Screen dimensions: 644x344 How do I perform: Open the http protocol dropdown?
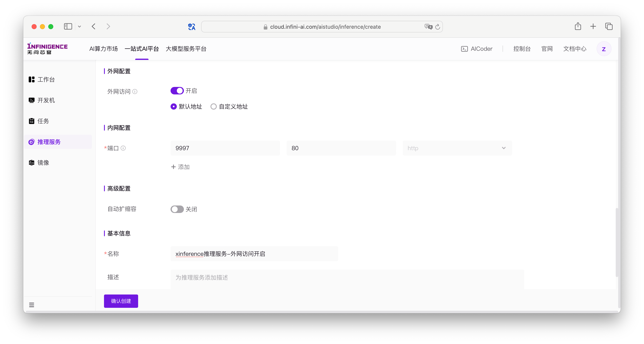tap(457, 148)
